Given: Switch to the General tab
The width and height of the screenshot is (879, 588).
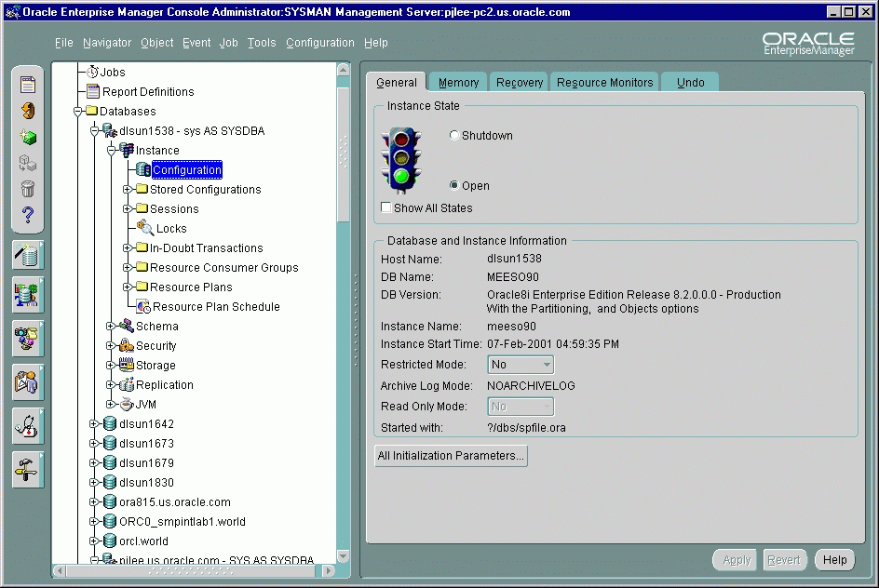Looking at the screenshot, I should pos(396,82).
